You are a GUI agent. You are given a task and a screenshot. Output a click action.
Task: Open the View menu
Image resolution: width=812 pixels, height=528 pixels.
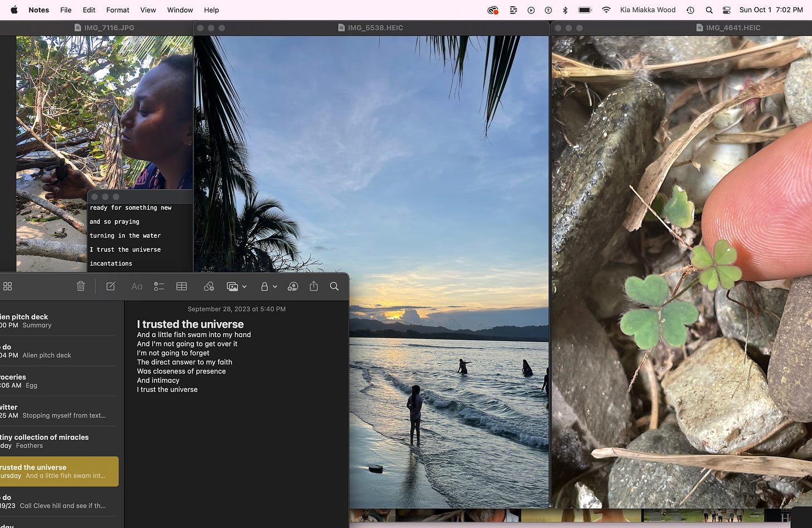(x=148, y=10)
